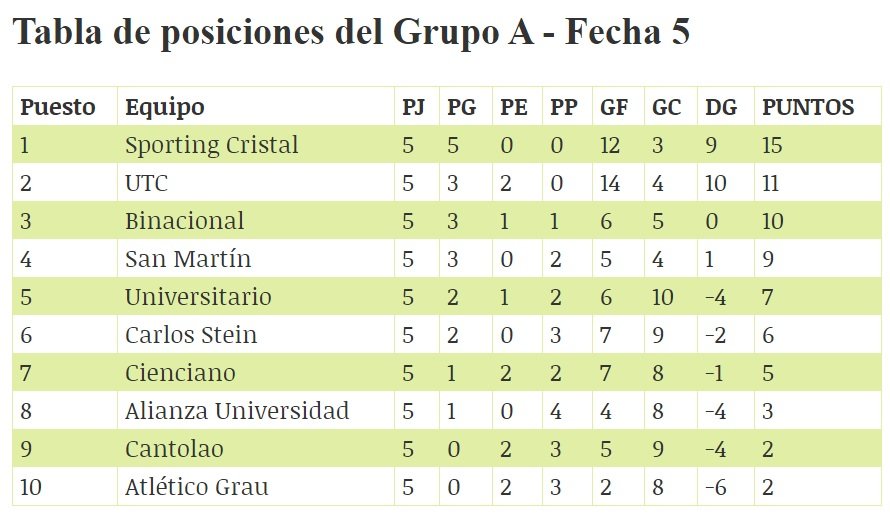Select the UTC team row
Image resolution: width=890 pixels, height=515 pixels.
(x=447, y=183)
